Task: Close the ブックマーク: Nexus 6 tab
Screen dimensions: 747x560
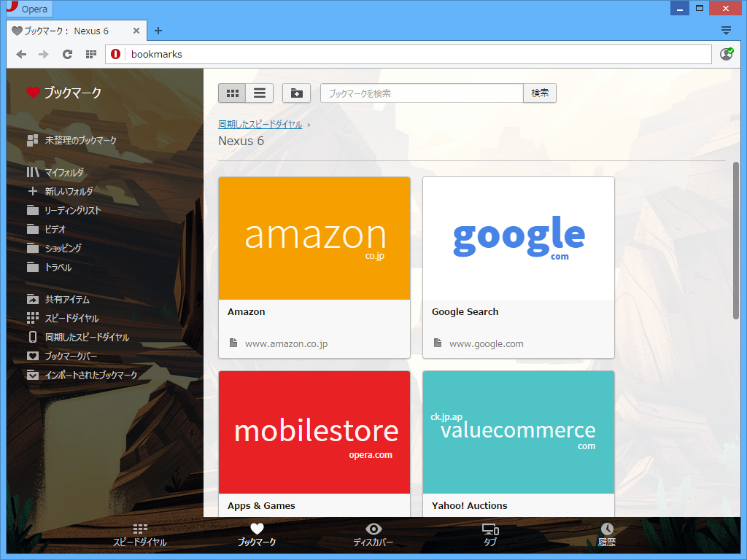Action: [136, 31]
